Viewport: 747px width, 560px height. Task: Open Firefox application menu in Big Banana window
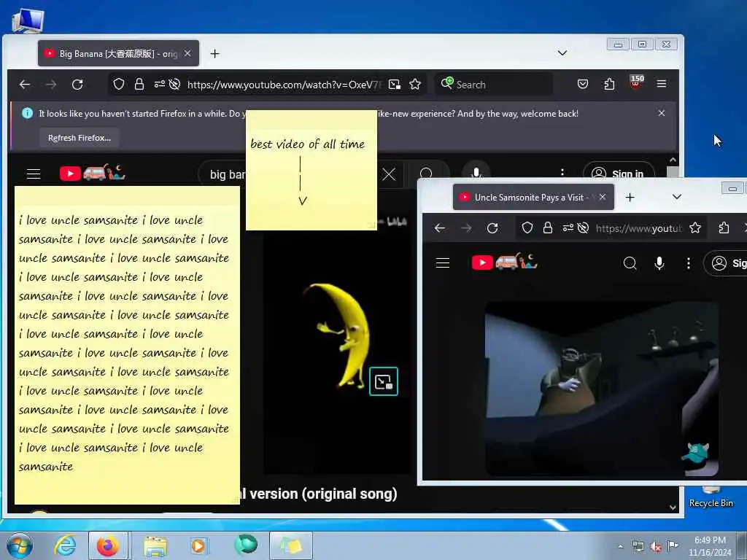662,84
